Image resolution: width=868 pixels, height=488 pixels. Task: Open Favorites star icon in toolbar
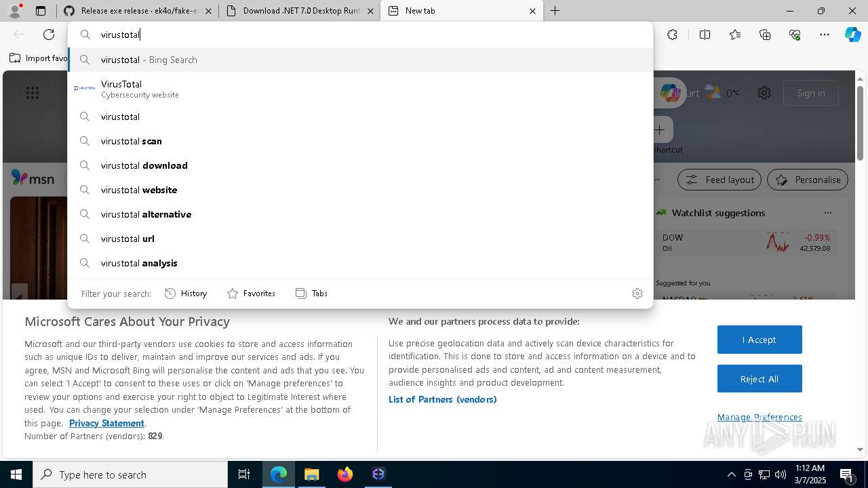tap(735, 35)
